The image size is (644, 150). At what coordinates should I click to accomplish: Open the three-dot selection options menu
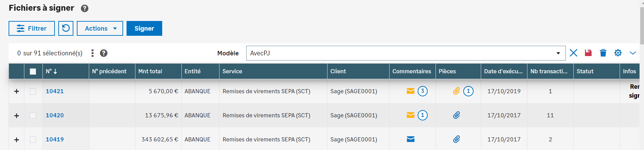click(x=92, y=53)
